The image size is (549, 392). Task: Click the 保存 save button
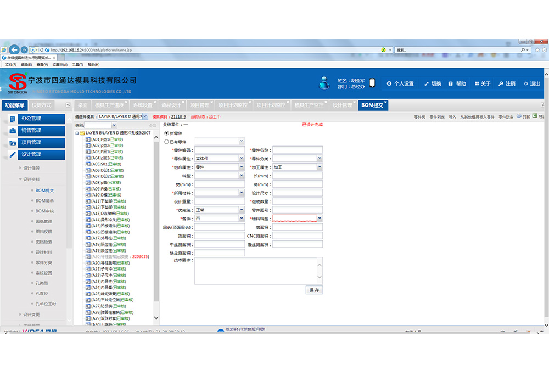[x=314, y=290]
